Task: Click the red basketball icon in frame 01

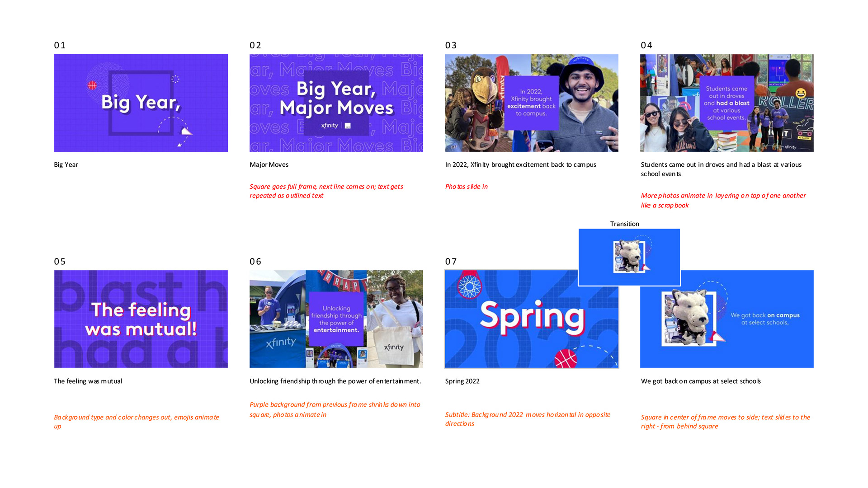Action: 92,85
